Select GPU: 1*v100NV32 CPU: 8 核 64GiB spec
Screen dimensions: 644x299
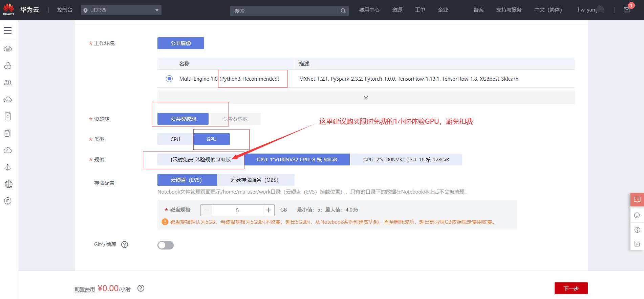pos(297,160)
